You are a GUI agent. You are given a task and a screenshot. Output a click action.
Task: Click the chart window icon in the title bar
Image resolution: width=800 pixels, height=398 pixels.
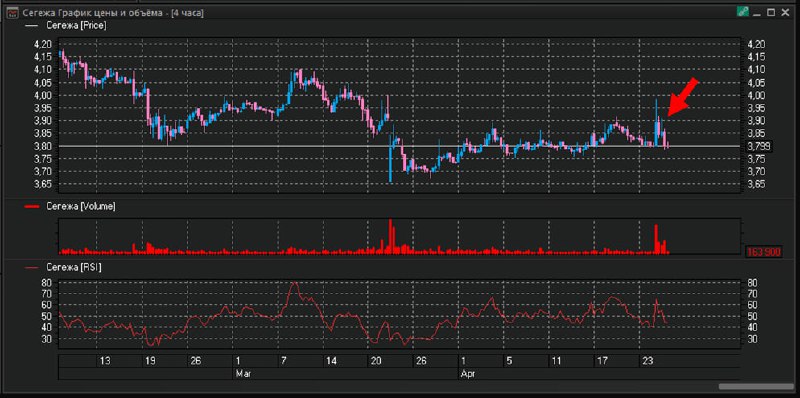coord(12,13)
